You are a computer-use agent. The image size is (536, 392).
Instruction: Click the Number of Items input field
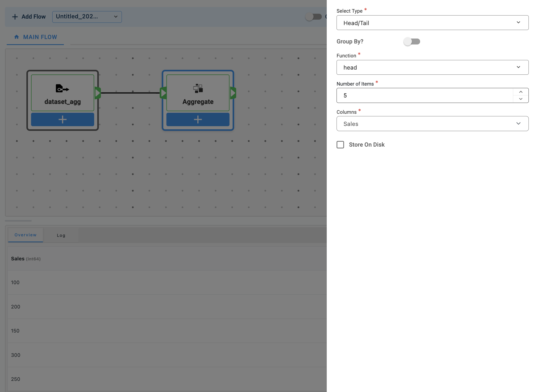coord(424,95)
